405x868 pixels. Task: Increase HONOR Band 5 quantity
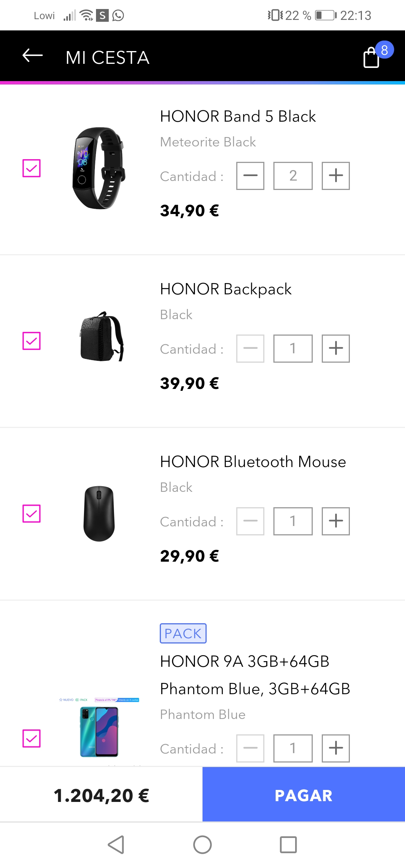coord(336,176)
